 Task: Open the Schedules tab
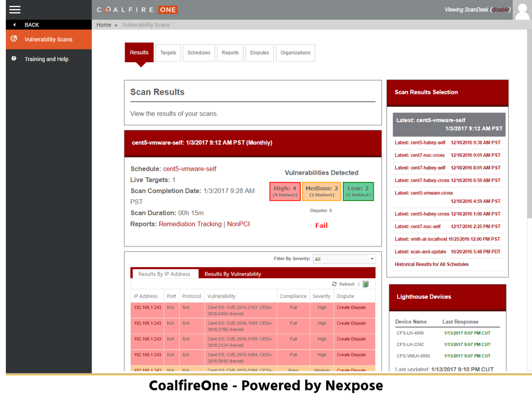pyautogui.click(x=199, y=53)
